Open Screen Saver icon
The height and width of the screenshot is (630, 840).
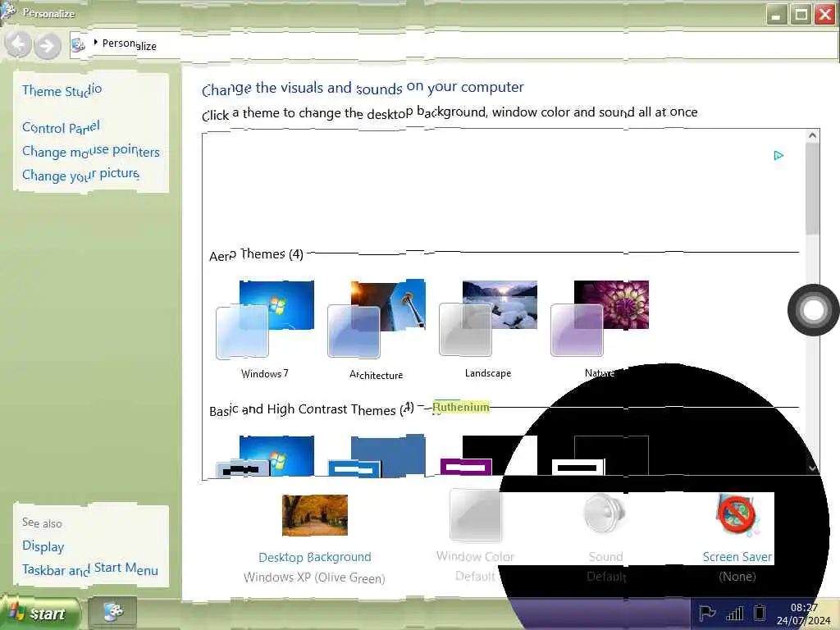(x=737, y=516)
